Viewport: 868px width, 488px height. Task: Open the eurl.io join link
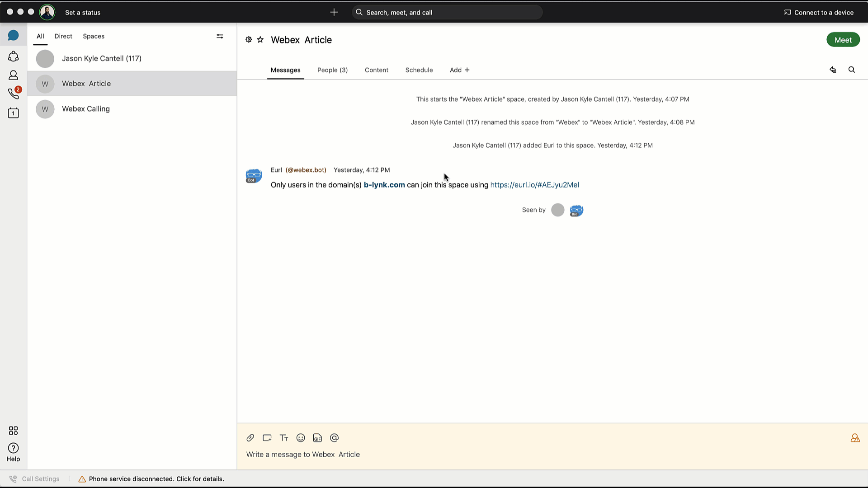pos(535,185)
